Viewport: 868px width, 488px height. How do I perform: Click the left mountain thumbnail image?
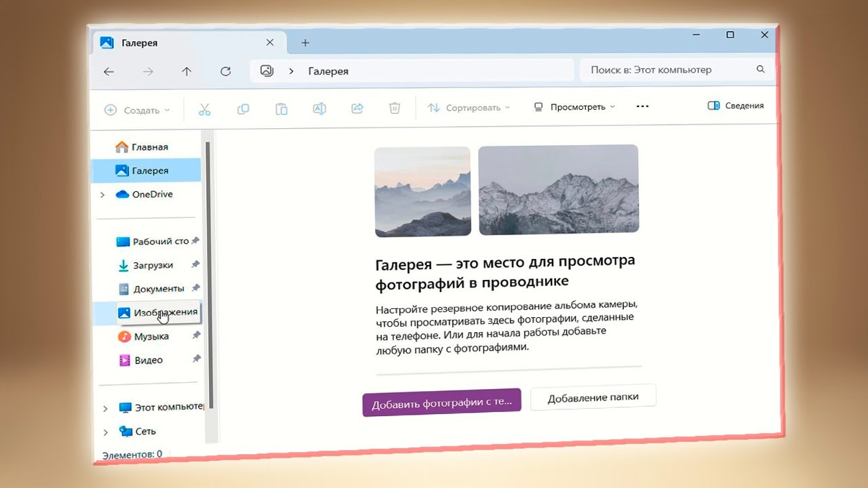coord(422,192)
